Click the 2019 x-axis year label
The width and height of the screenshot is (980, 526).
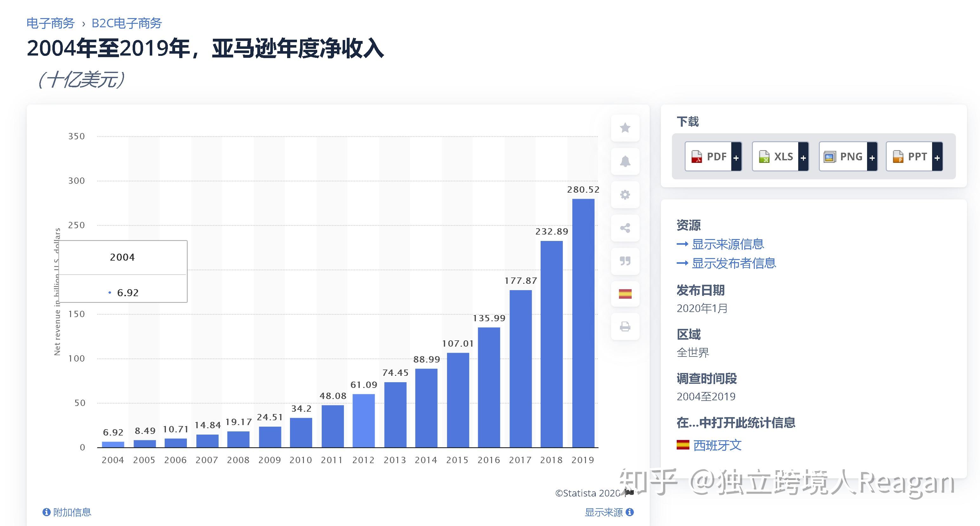(583, 460)
